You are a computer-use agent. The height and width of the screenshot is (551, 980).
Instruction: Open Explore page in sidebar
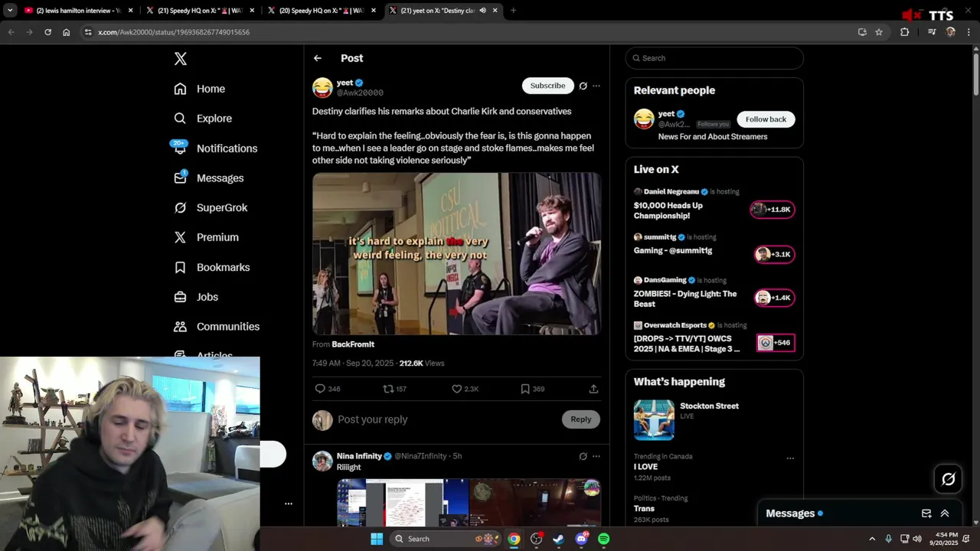202,119
